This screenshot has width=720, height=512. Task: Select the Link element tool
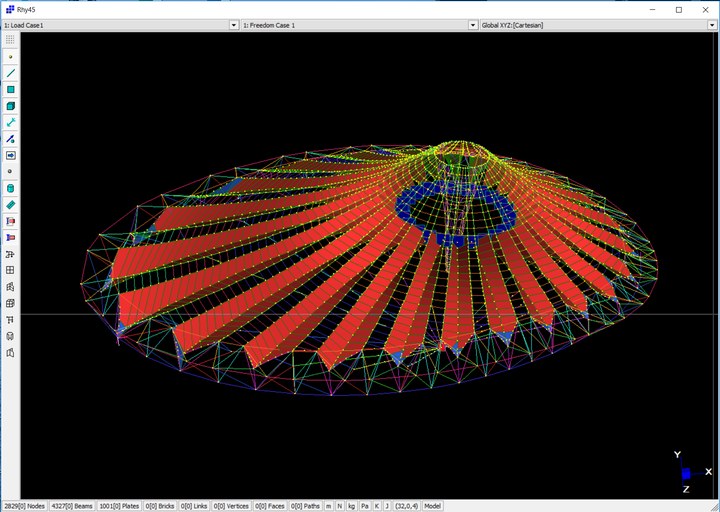10,122
